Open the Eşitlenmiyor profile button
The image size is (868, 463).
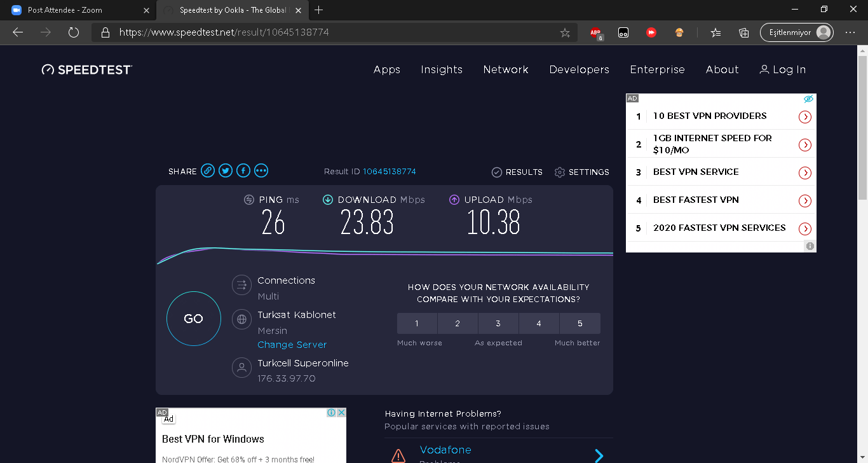click(x=797, y=32)
